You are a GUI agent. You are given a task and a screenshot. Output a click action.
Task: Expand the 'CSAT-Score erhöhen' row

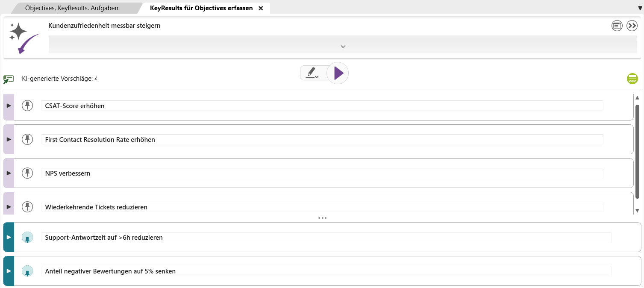[x=9, y=106]
